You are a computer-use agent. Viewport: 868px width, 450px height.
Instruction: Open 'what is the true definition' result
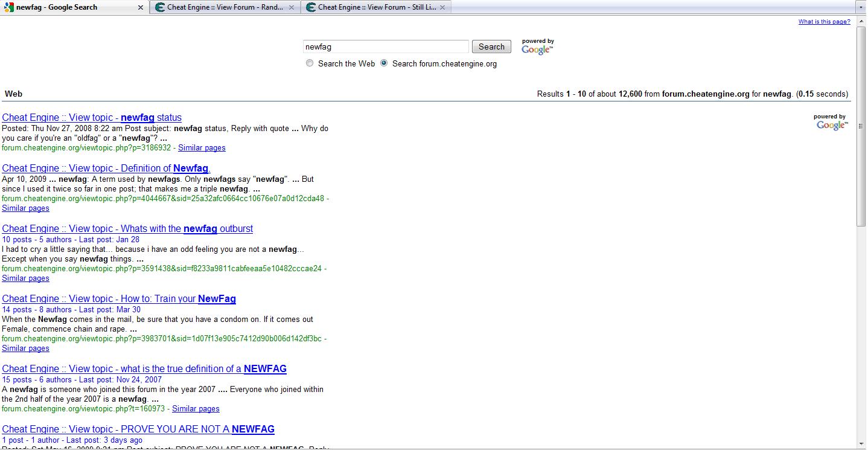point(144,369)
